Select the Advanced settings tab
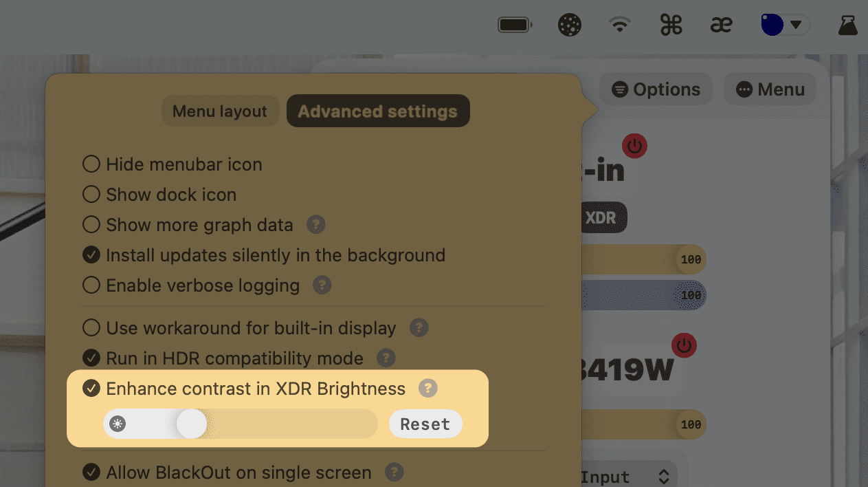The height and width of the screenshot is (487, 868). coord(378,111)
